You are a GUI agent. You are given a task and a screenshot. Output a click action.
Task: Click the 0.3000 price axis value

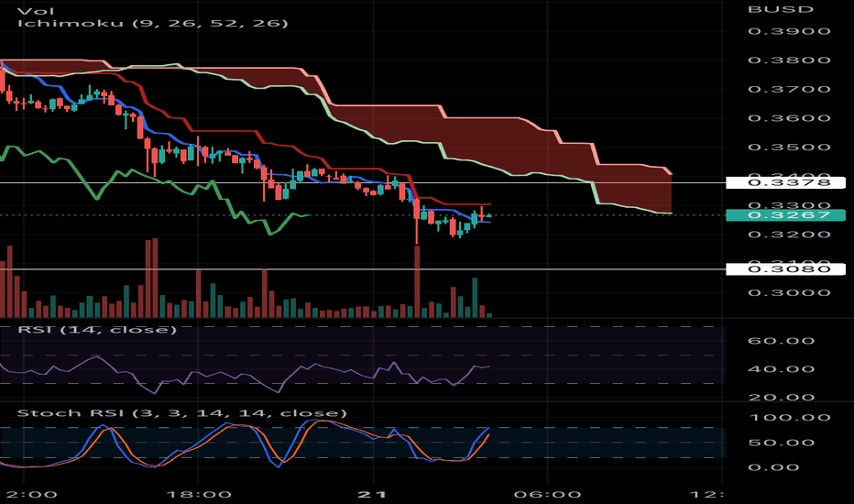[789, 293]
